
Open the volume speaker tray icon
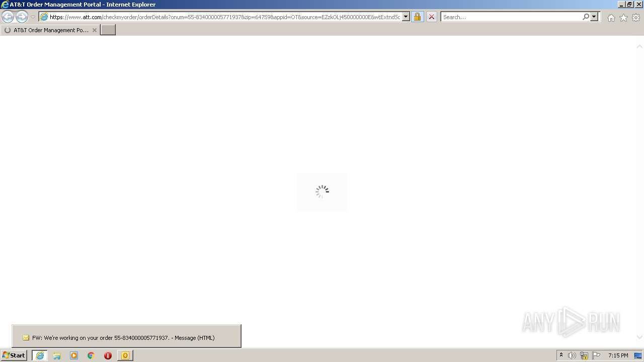point(572,355)
